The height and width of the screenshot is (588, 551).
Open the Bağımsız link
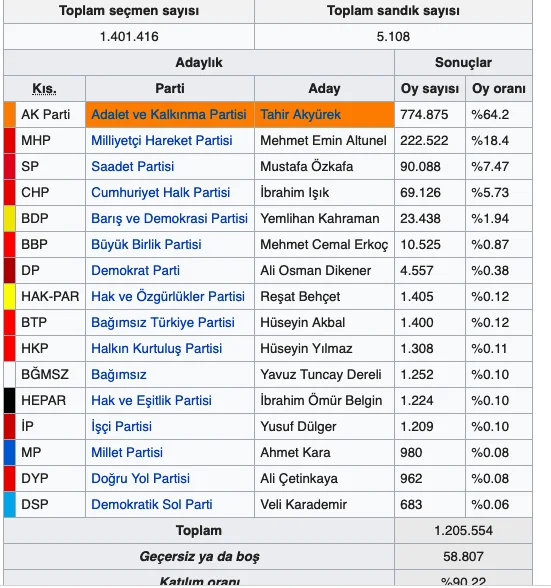[x=119, y=375]
